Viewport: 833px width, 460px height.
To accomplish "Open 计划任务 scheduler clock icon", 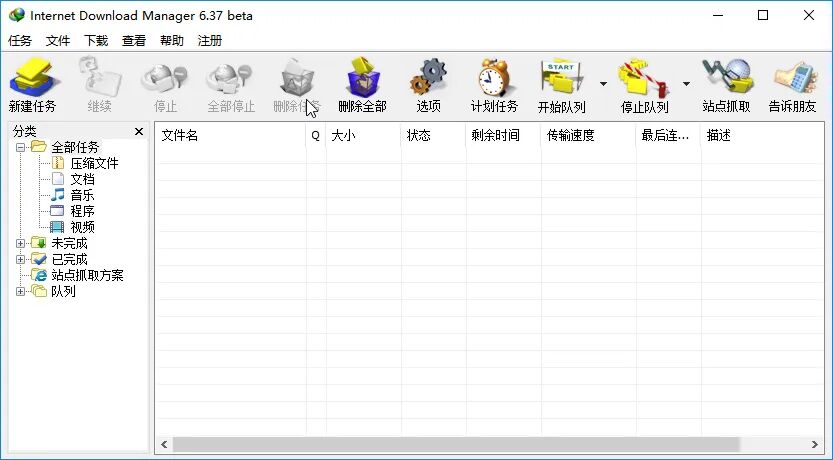I will pyautogui.click(x=494, y=78).
